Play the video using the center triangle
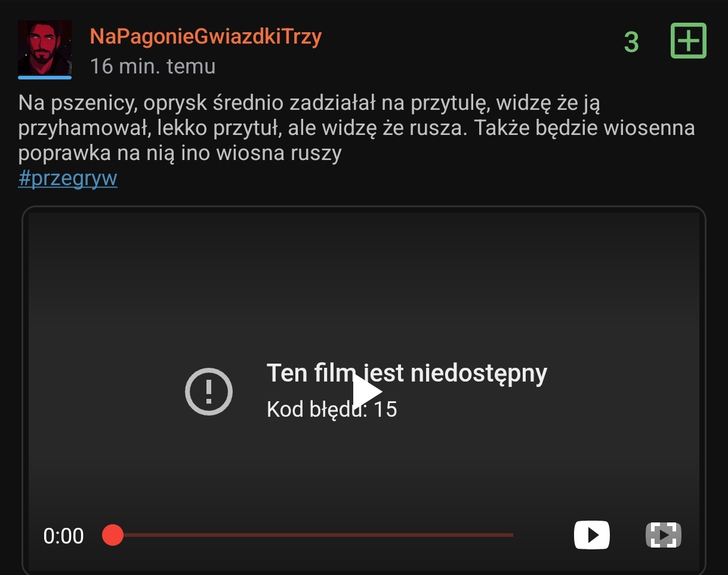The image size is (728, 575). coord(366,392)
